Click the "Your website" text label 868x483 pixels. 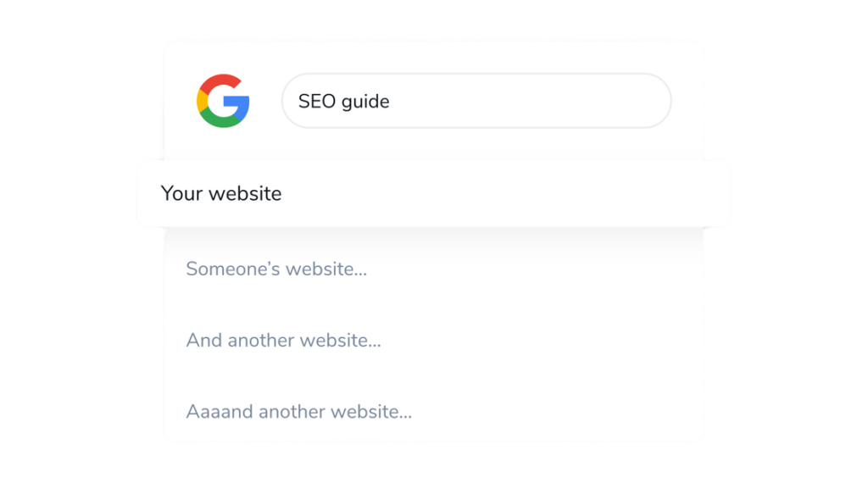221,193
